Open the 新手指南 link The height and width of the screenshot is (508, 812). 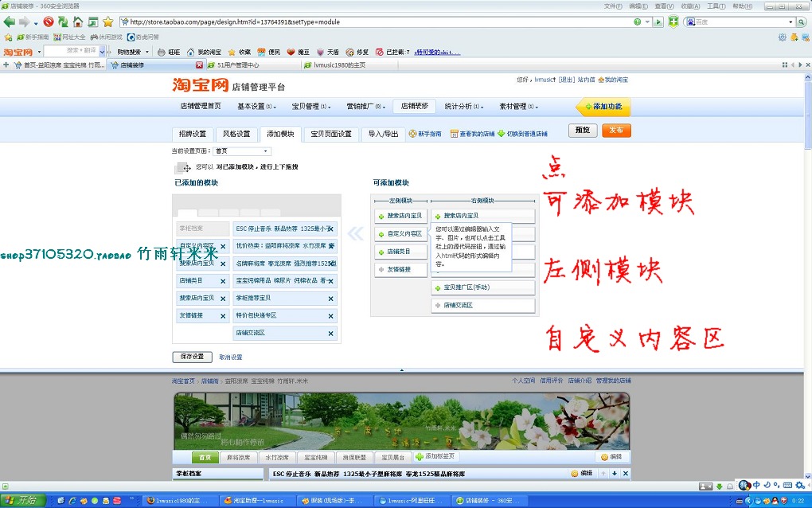425,134
